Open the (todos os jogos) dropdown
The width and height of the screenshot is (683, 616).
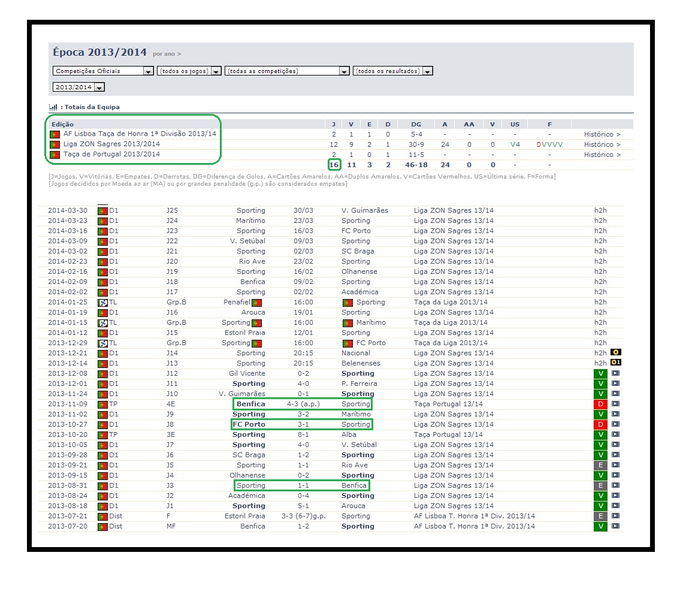[x=189, y=71]
